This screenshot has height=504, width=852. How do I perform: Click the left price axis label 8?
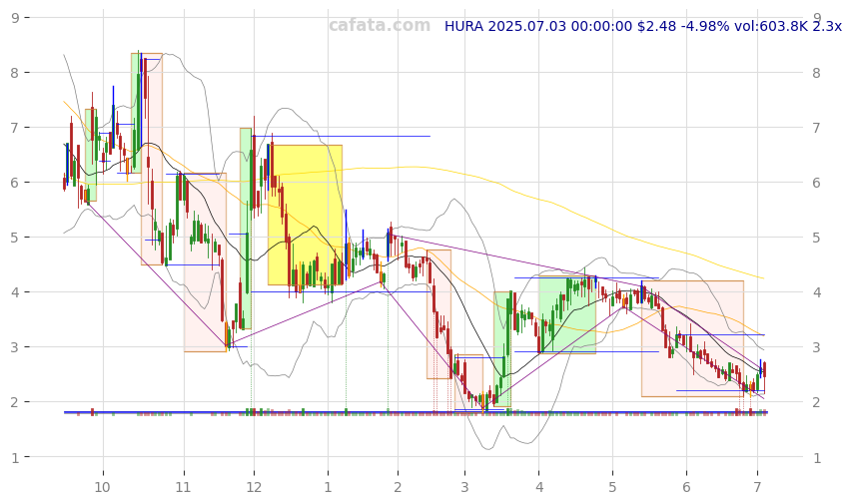pyautogui.click(x=15, y=73)
